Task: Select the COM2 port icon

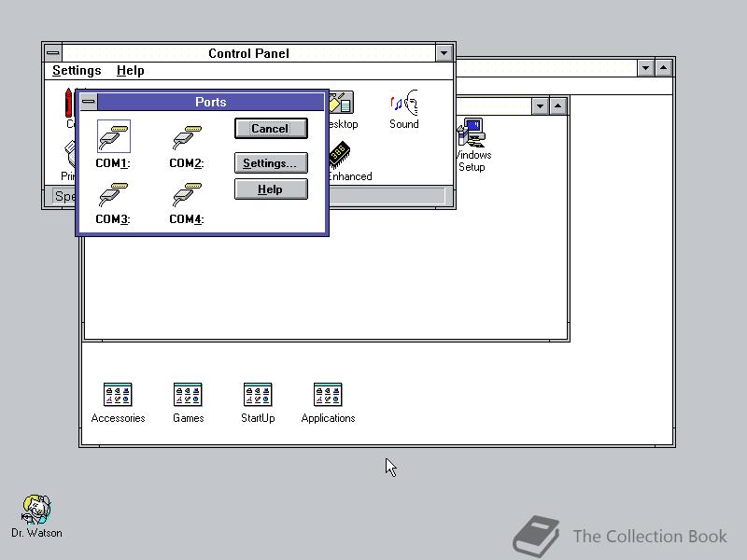Action: point(188,136)
